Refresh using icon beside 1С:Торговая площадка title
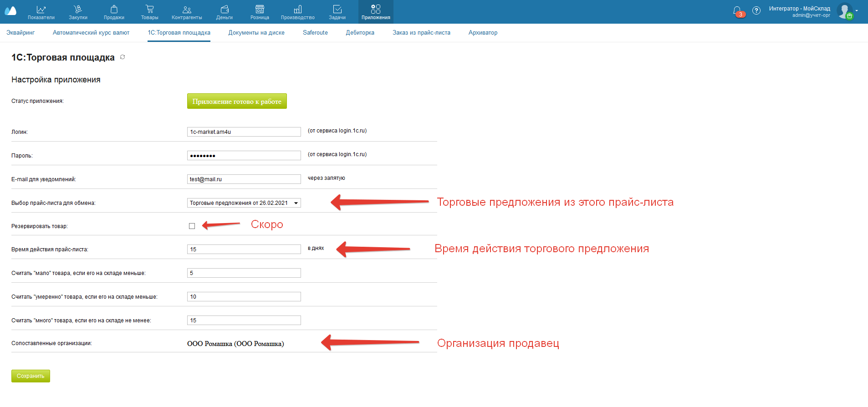Screen dimensions: 868x407 (123, 57)
